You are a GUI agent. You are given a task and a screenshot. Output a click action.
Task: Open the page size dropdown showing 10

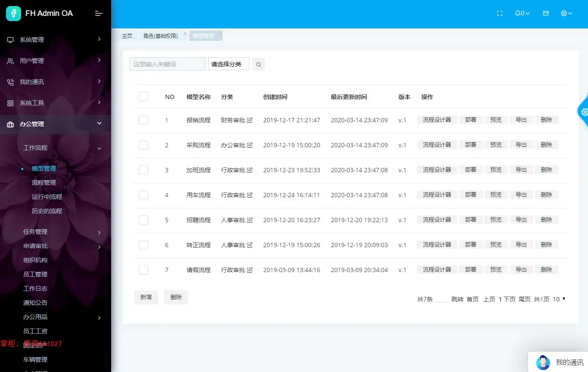pyautogui.click(x=559, y=299)
